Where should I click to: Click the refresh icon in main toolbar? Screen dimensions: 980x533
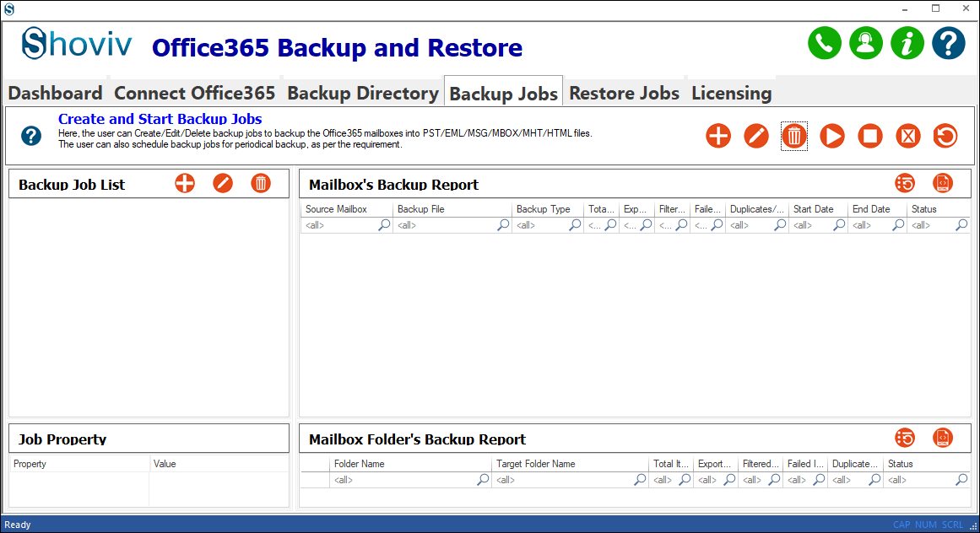[946, 136]
